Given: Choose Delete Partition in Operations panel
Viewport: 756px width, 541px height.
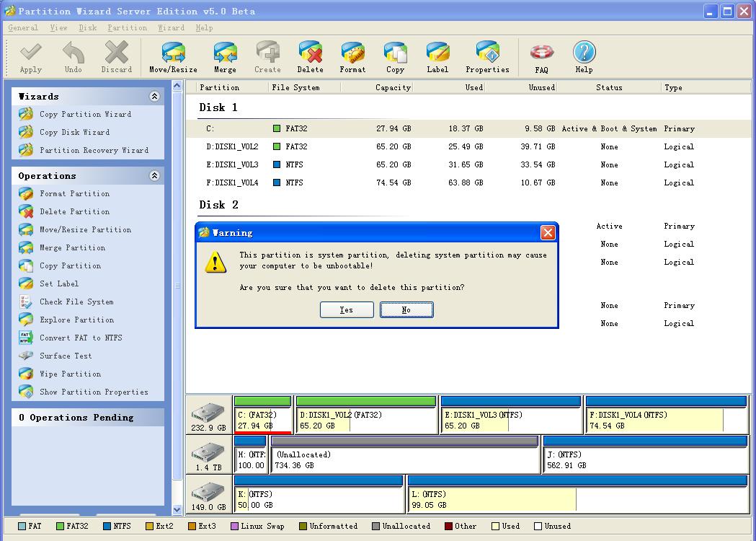Looking at the screenshot, I should click(x=74, y=211).
